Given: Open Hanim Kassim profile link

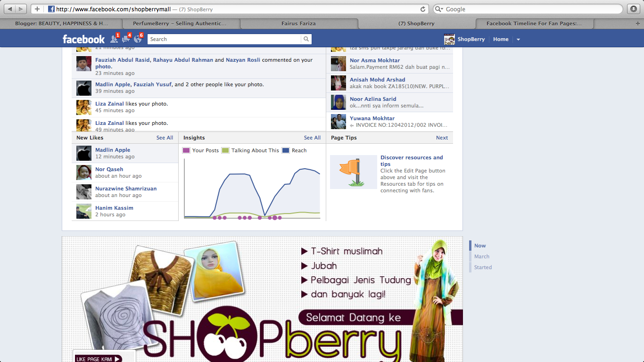Looking at the screenshot, I should coord(114,208).
